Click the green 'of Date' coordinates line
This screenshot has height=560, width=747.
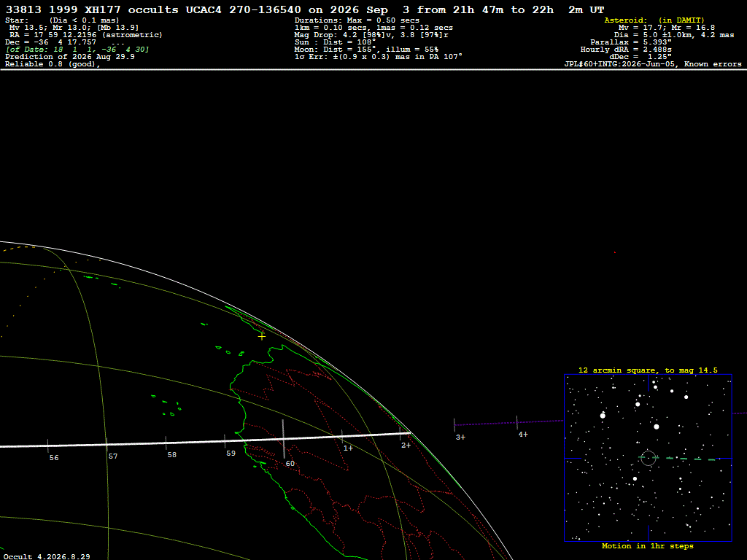pyautogui.click(x=77, y=50)
